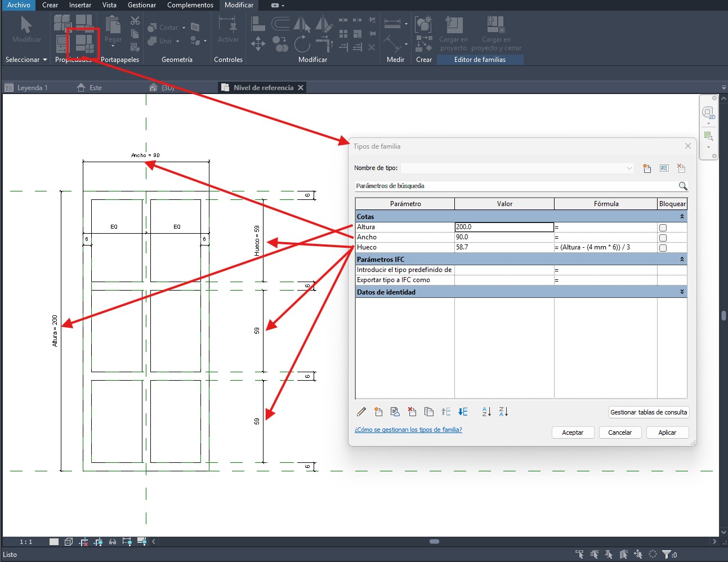Sort parameters in descending Z-A order
The height and width of the screenshot is (562, 728).
503,412
